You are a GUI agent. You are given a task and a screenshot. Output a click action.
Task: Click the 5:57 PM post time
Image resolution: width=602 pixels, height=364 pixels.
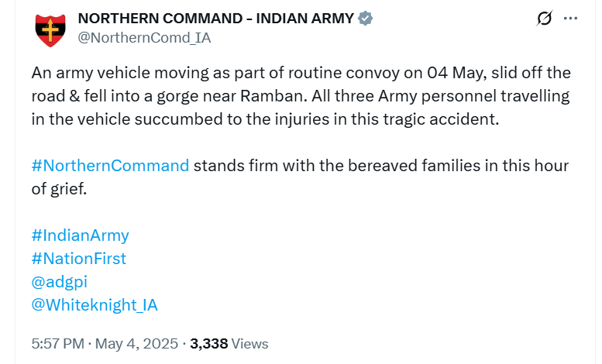(x=59, y=343)
